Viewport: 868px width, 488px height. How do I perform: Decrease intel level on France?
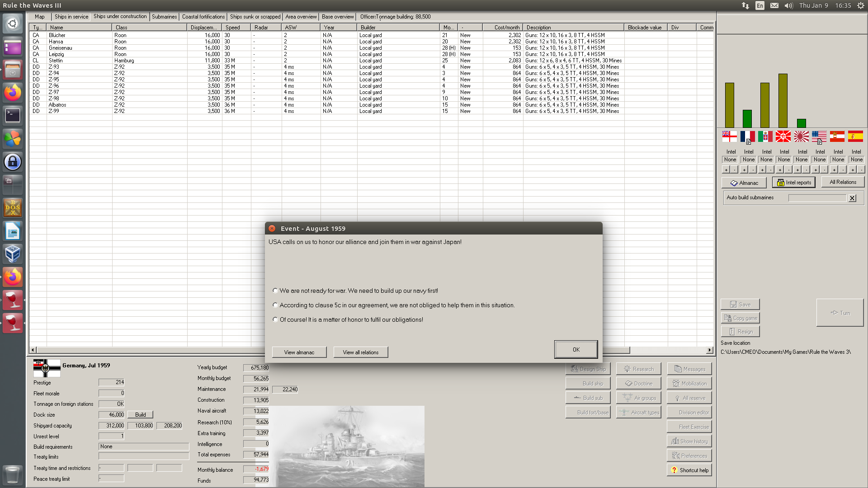(753, 170)
